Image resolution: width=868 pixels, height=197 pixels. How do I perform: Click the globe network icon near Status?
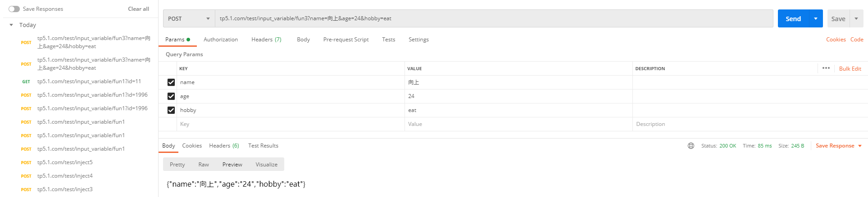[691, 146]
